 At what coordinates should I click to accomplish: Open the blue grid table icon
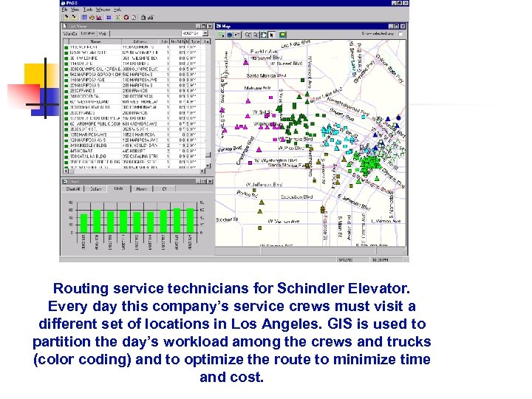(84, 17)
